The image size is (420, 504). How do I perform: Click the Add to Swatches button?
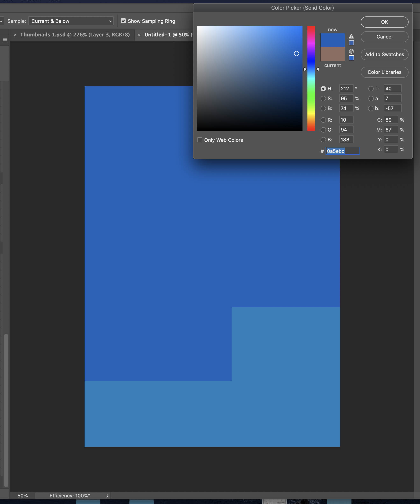click(384, 55)
